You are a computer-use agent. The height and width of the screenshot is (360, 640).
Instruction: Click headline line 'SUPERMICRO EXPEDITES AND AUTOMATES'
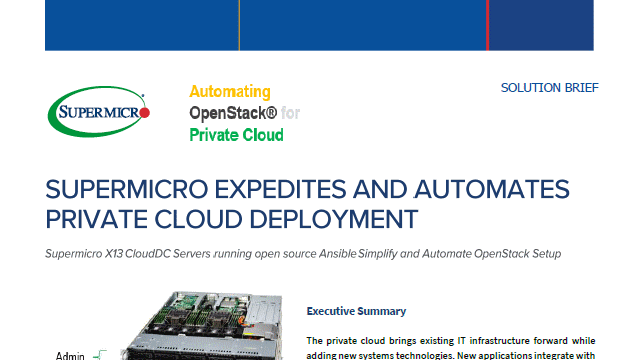(307, 189)
